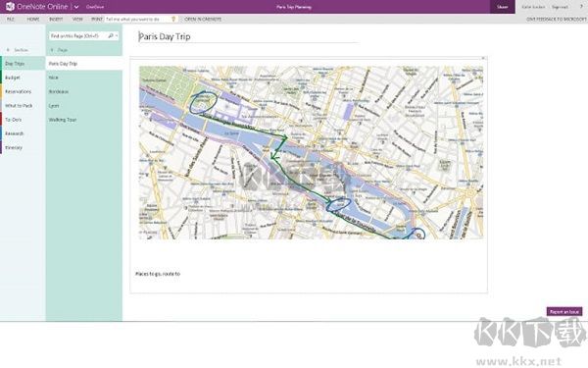
Task: Click the Paris map image
Action: pyautogui.click(x=311, y=152)
